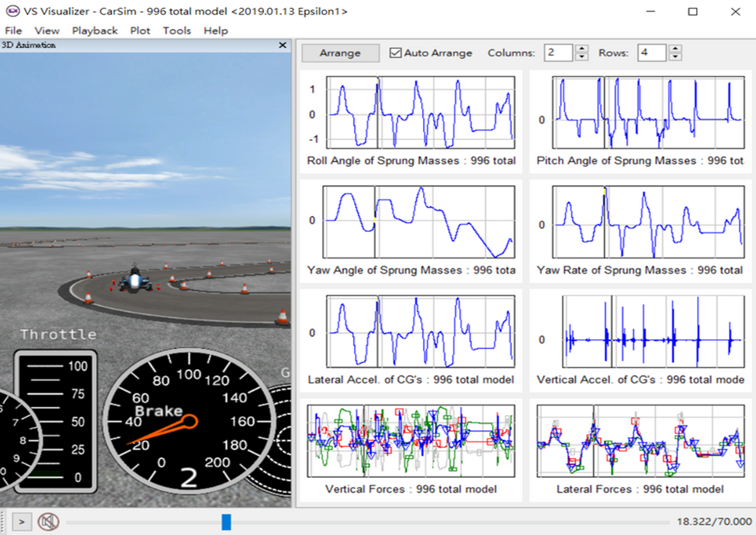Viewport: 756px width, 535px height.
Task: Open the File menu
Action: click(13, 31)
